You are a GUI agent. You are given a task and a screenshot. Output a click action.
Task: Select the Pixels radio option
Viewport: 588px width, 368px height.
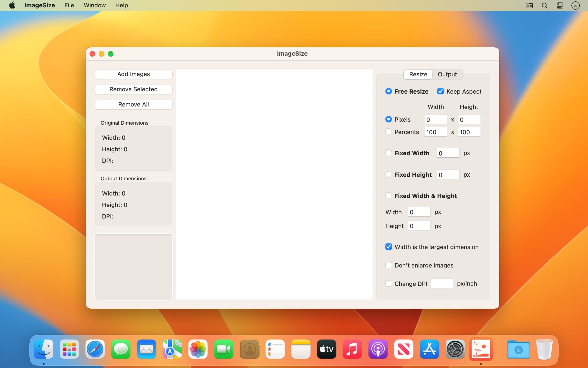click(x=389, y=119)
